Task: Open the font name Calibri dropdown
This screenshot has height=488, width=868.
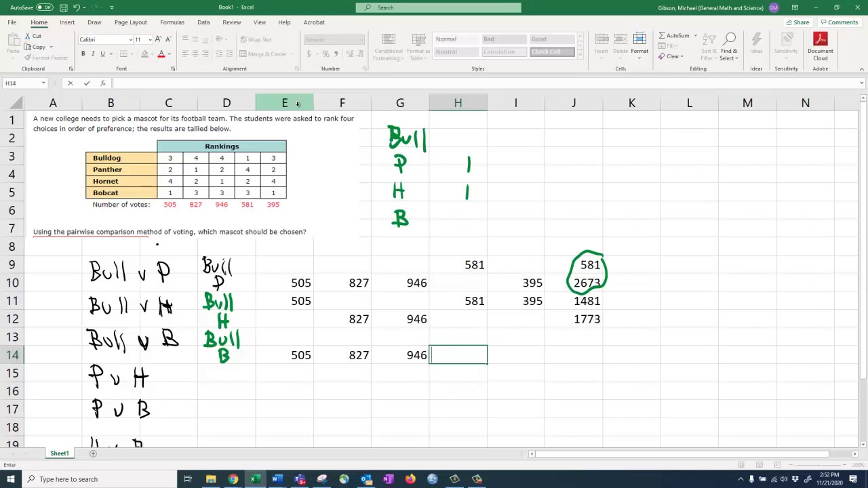Action: (131, 39)
